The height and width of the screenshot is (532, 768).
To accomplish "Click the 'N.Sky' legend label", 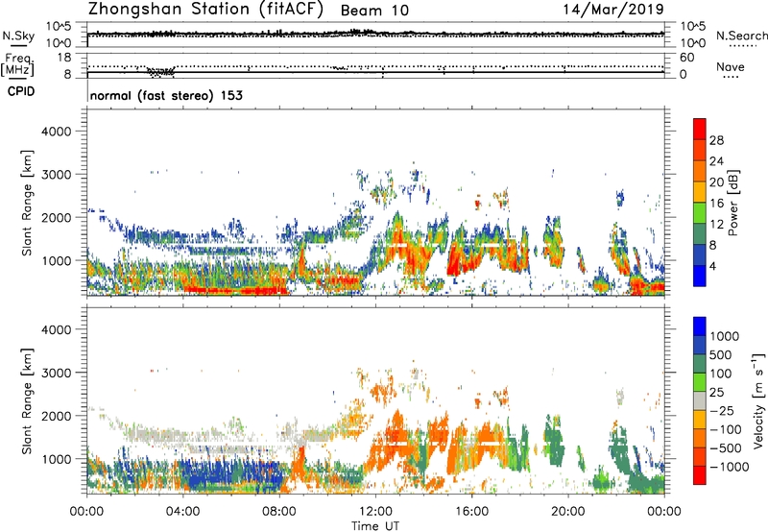I will tap(18, 36).
